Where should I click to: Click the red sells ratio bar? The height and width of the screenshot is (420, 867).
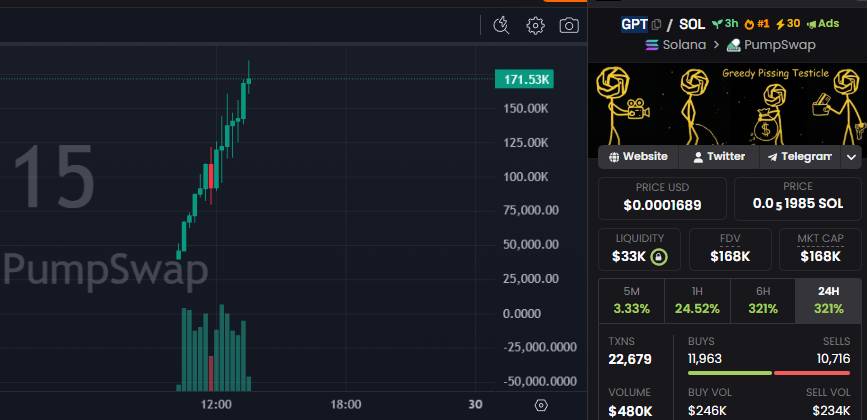(812, 373)
